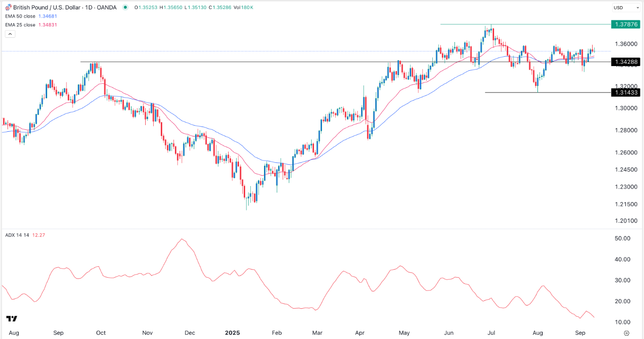Viewport: 644px width, 339px height.
Task: Click the ADX 14 14 indicator label
Action: pyautogui.click(x=17, y=234)
